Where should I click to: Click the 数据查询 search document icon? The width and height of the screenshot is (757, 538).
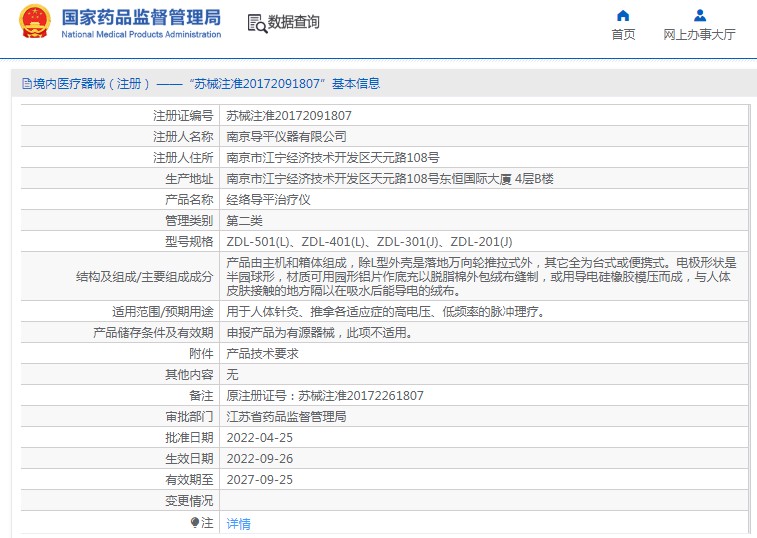[x=256, y=23]
